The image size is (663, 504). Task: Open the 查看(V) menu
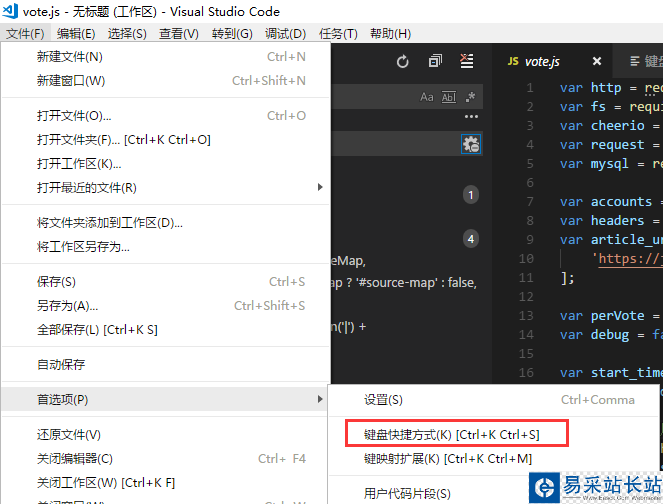(x=179, y=33)
